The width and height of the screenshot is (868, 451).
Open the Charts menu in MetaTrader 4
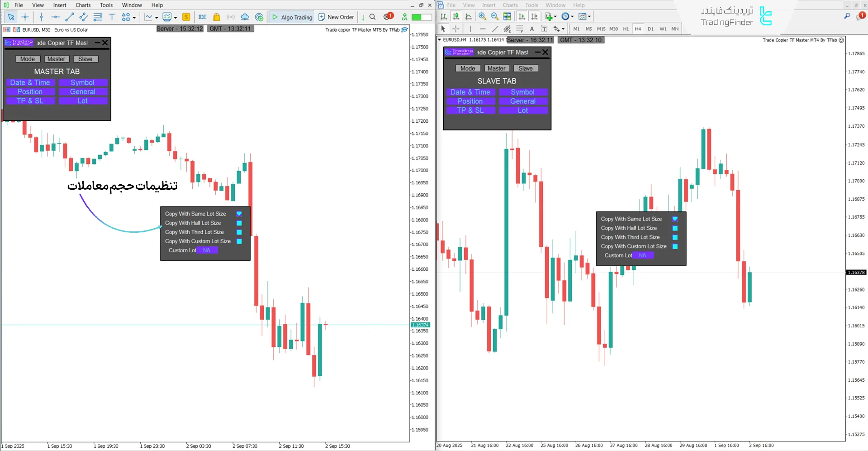pos(510,5)
